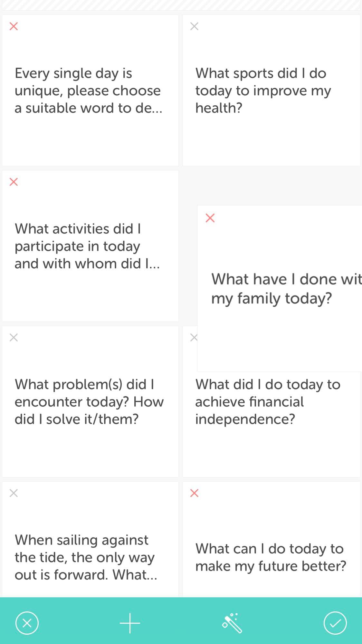Tap the cancel circle-X icon in bottom bar
The width and height of the screenshot is (362, 644).
[x=27, y=623]
